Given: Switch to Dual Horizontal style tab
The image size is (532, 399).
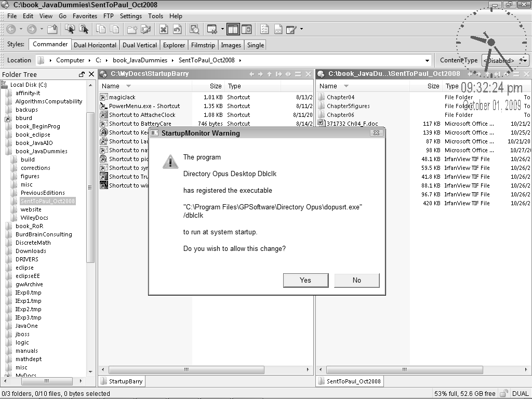Looking at the screenshot, I should pos(95,45).
